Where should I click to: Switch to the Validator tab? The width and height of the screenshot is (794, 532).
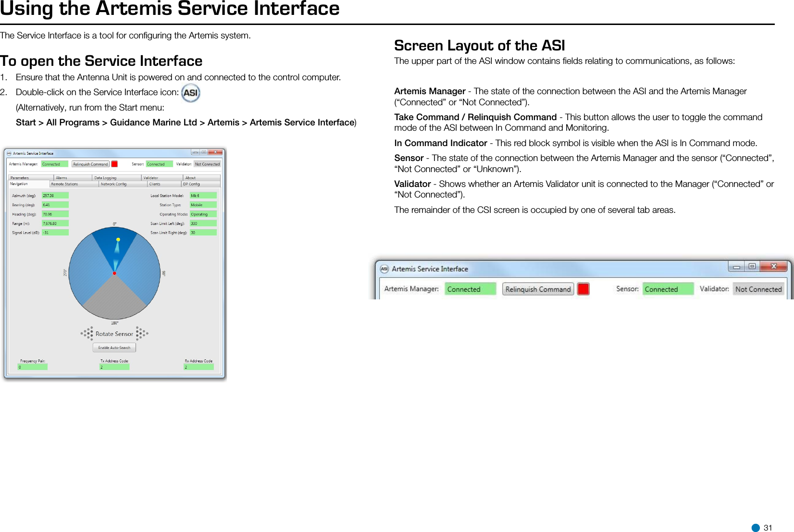coord(162,178)
